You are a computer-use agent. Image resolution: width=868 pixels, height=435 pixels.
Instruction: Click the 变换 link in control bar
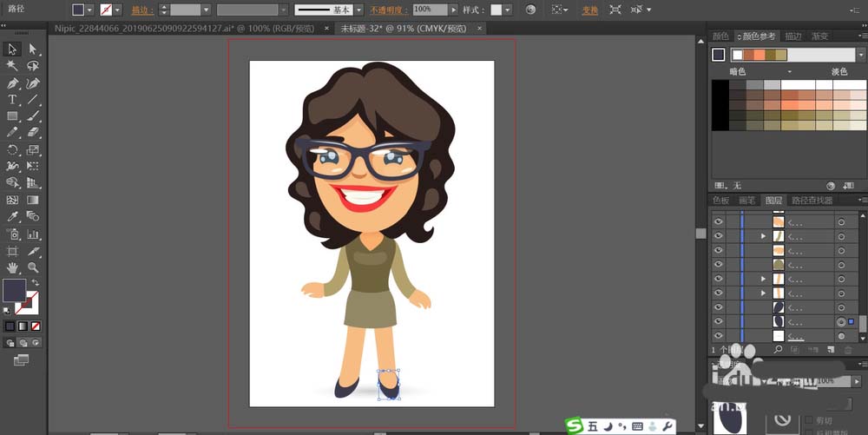(x=590, y=10)
